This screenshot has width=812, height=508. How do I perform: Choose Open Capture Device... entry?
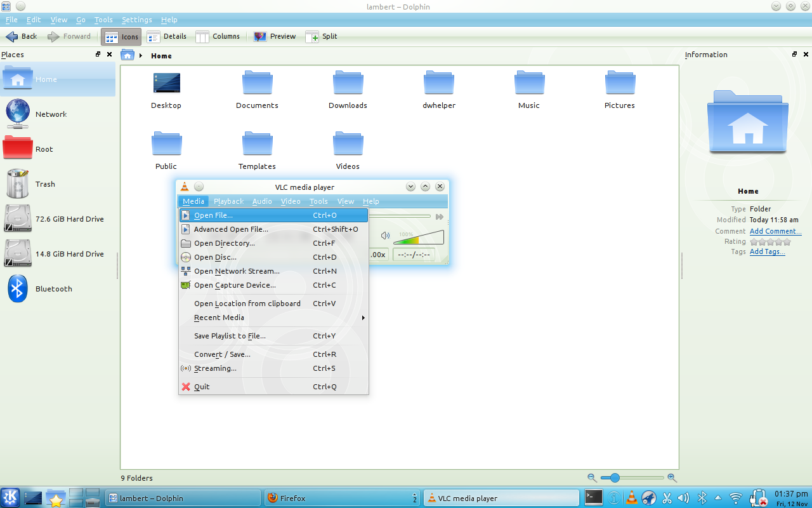[273, 285]
